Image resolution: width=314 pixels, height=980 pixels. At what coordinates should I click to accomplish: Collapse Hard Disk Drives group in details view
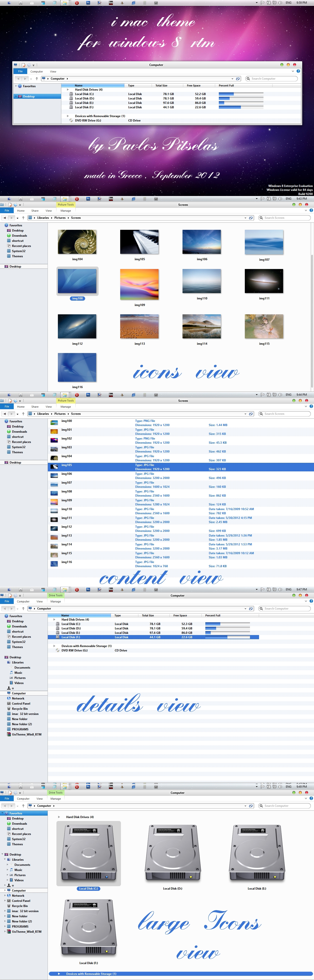[54, 620]
